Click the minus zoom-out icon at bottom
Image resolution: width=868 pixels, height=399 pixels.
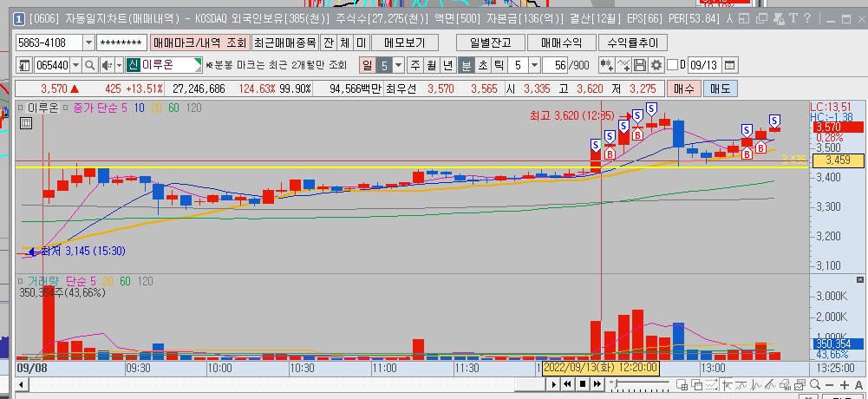coord(830,384)
